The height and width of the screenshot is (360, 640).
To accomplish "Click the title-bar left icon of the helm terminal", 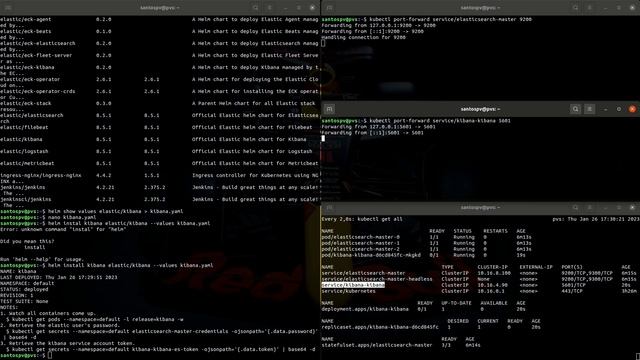I will click(x=8, y=7).
